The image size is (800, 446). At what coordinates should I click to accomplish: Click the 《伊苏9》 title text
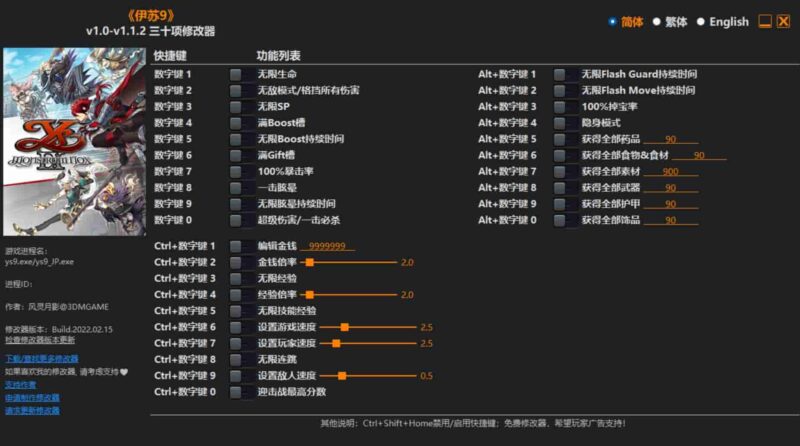click(x=151, y=15)
